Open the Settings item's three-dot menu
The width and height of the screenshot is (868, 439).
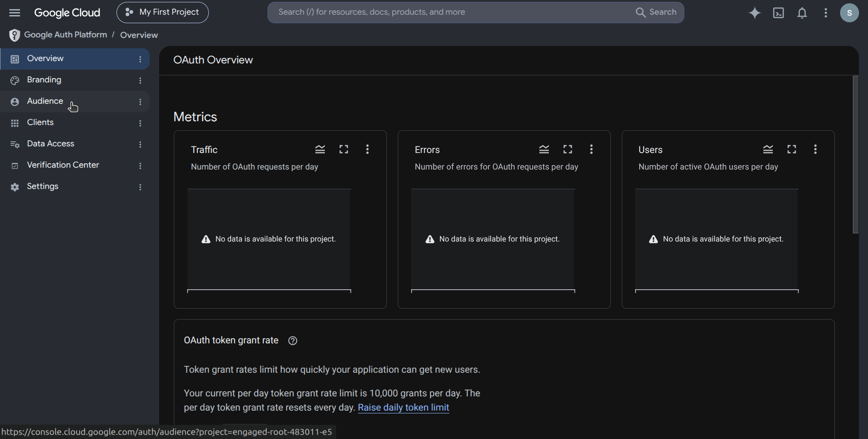pos(140,187)
